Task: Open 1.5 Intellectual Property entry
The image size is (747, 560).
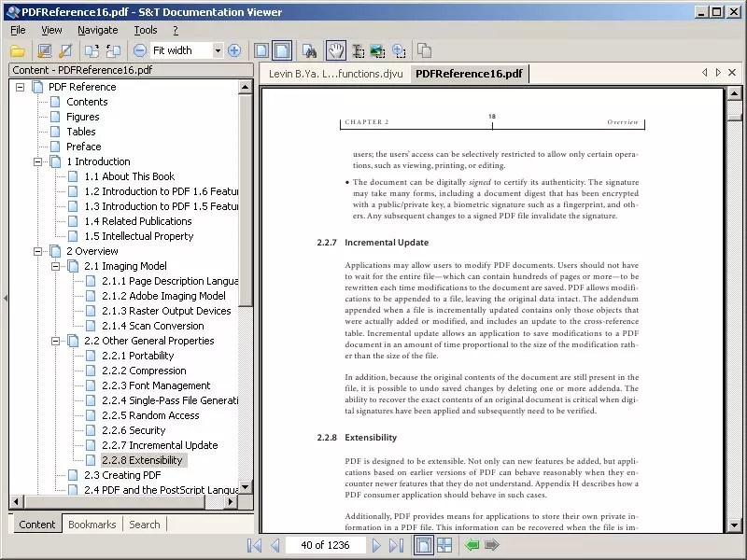Action: pyautogui.click(x=139, y=236)
